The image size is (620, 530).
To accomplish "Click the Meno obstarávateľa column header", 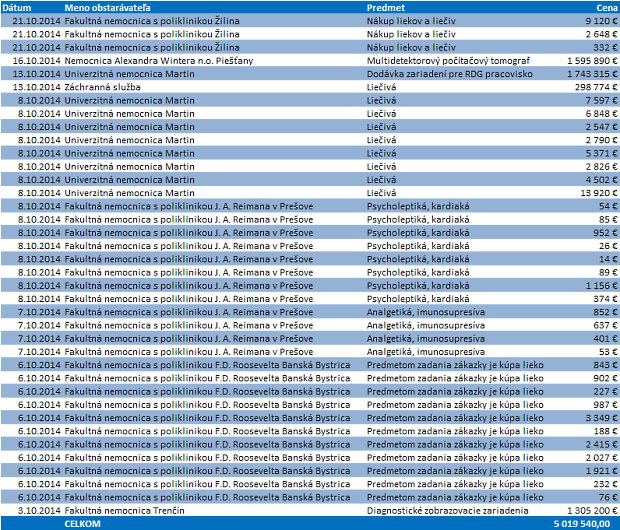I will (x=107, y=8).
